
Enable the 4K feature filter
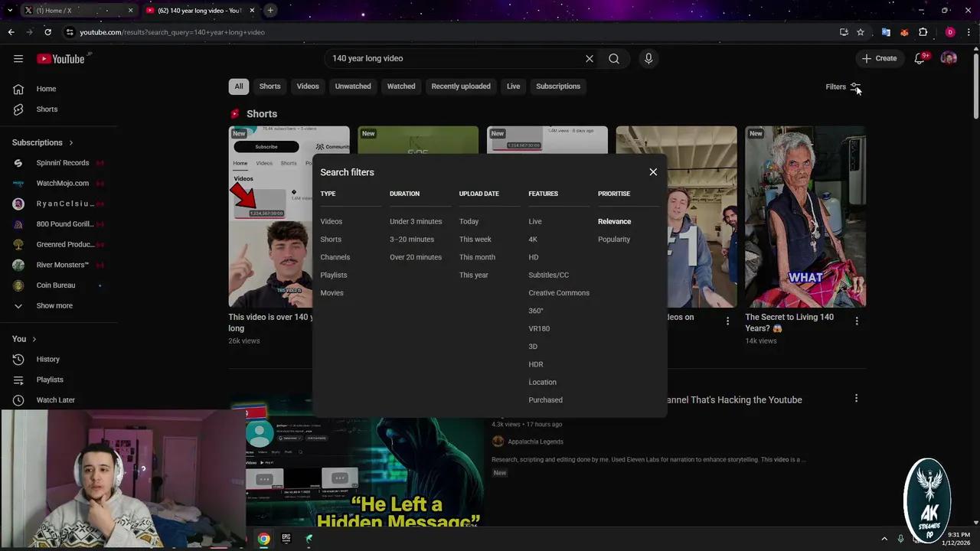tap(533, 240)
